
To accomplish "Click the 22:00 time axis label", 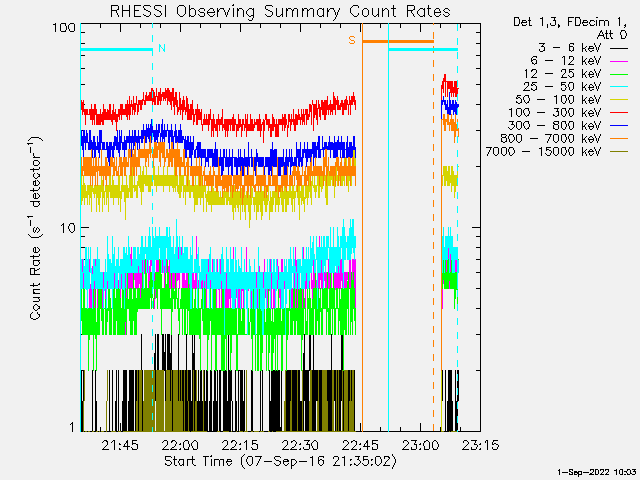I will coord(180,445).
